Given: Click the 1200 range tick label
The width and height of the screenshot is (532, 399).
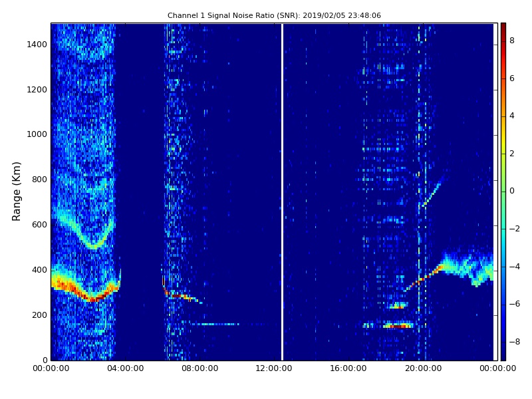Looking at the screenshot, I should click(x=37, y=90).
